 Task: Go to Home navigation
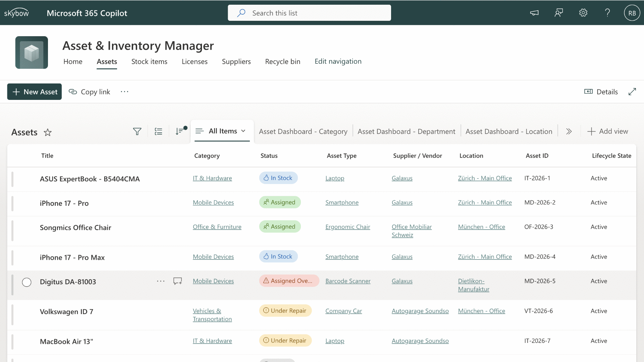(x=73, y=61)
